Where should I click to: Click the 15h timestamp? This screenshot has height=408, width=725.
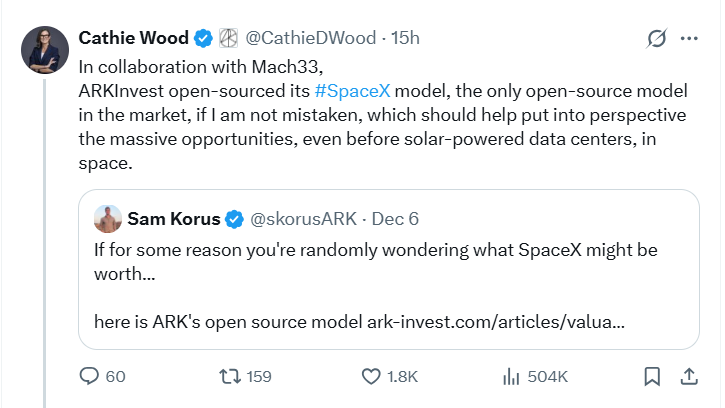tap(403, 38)
